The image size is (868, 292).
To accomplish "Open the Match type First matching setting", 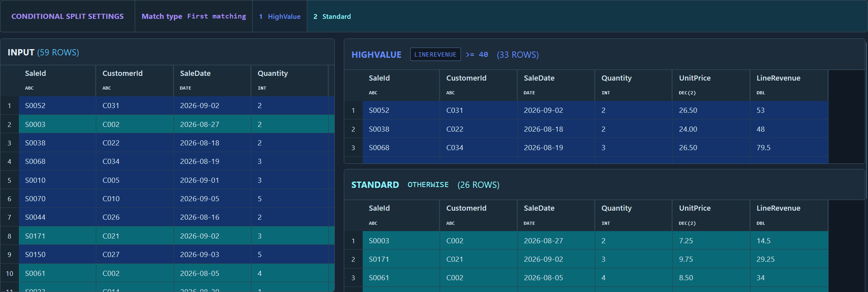I will 194,16.
